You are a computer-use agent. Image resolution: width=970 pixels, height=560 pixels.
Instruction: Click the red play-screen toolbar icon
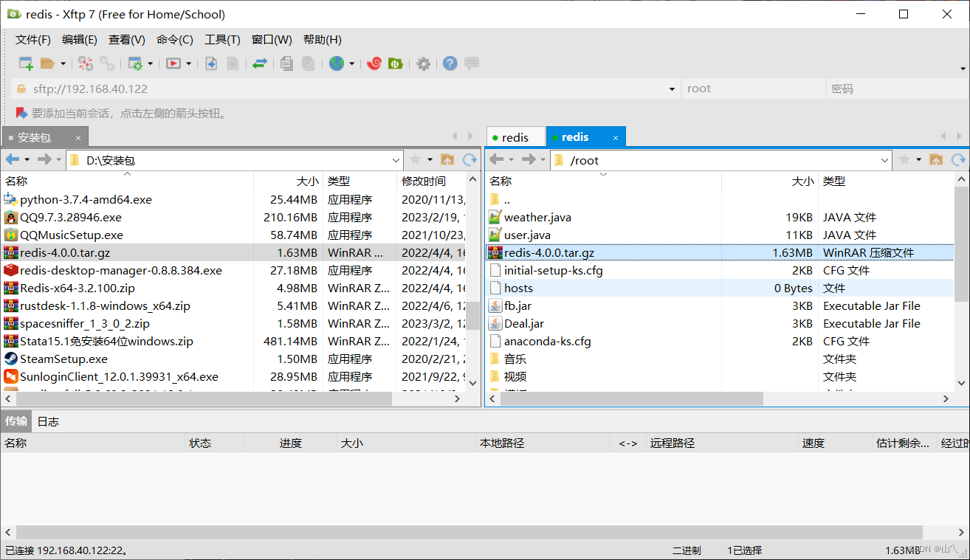[173, 63]
